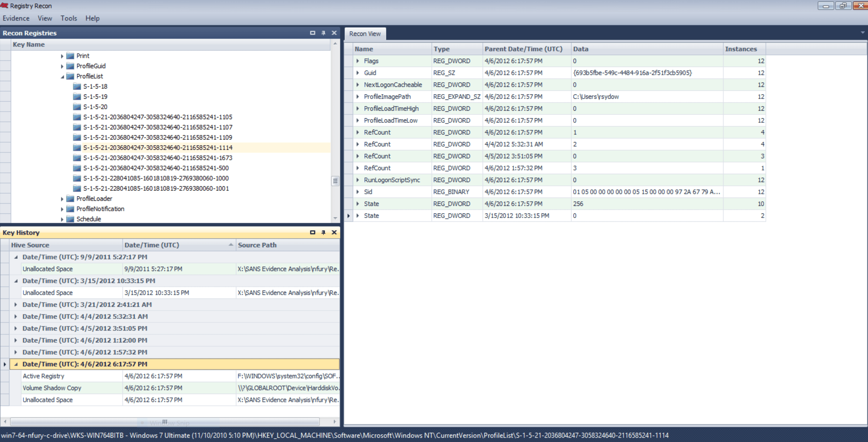
Task: Open the Tools menu
Action: point(69,18)
